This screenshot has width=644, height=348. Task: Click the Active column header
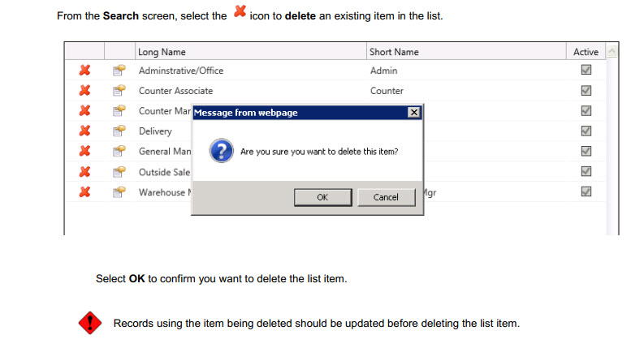(586, 52)
